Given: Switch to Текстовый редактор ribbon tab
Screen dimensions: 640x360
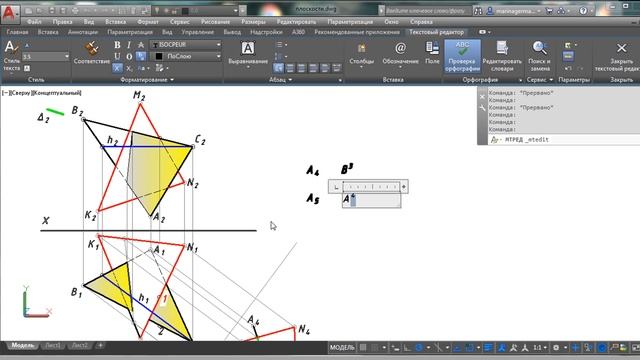Looking at the screenshot, I should pyautogui.click(x=436, y=32).
